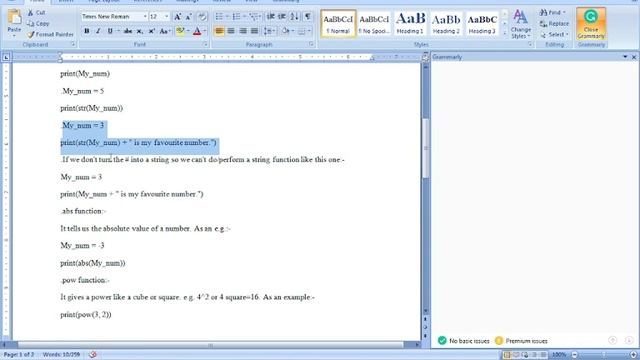This screenshot has width=640, height=360.
Task: Increase paragraph indent
Action: click(282, 17)
